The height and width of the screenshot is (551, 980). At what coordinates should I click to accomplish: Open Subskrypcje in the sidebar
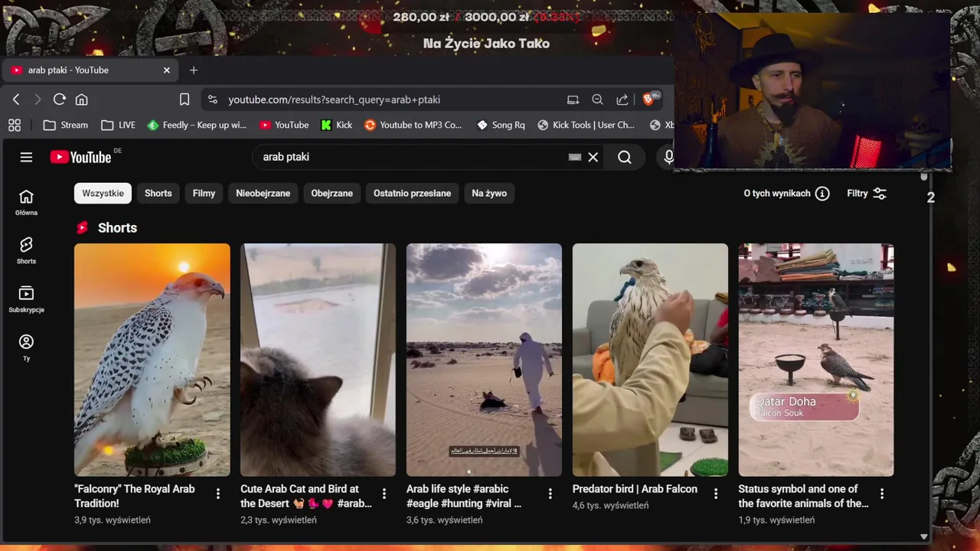pyautogui.click(x=26, y=299)
